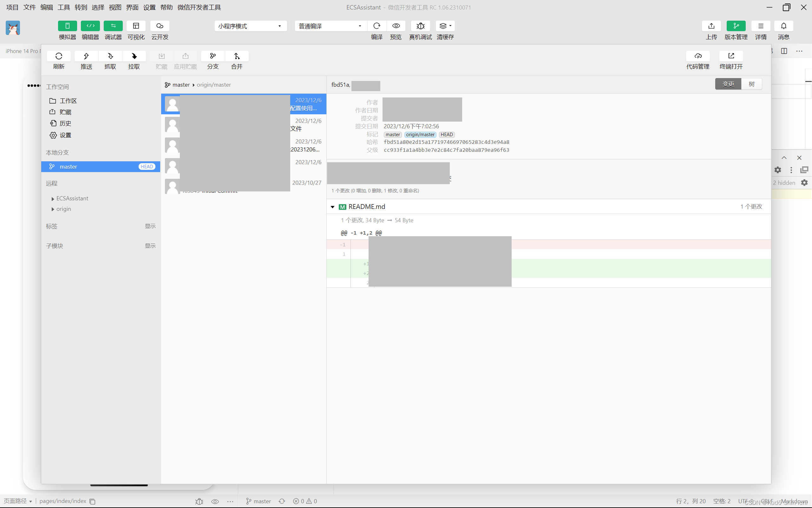The width and height of the screenshot is (812, 508).
Task: Click the 空格: 2 indentation setting
Action: coord(721,501)
